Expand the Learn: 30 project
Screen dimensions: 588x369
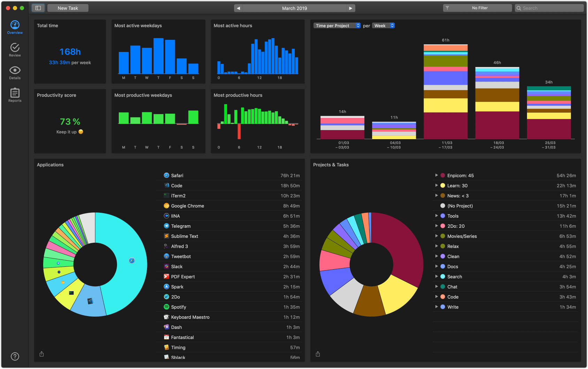(436, 185)
